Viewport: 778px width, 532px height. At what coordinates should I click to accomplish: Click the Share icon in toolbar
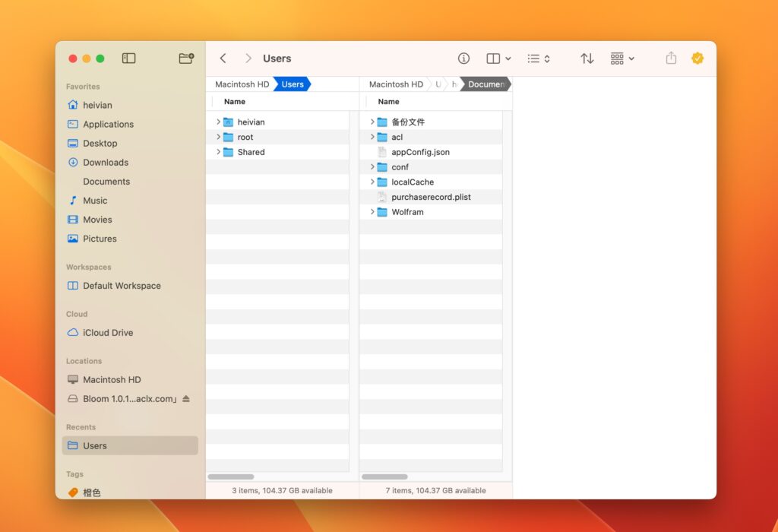pyautogui.click(x=671, y=58)
